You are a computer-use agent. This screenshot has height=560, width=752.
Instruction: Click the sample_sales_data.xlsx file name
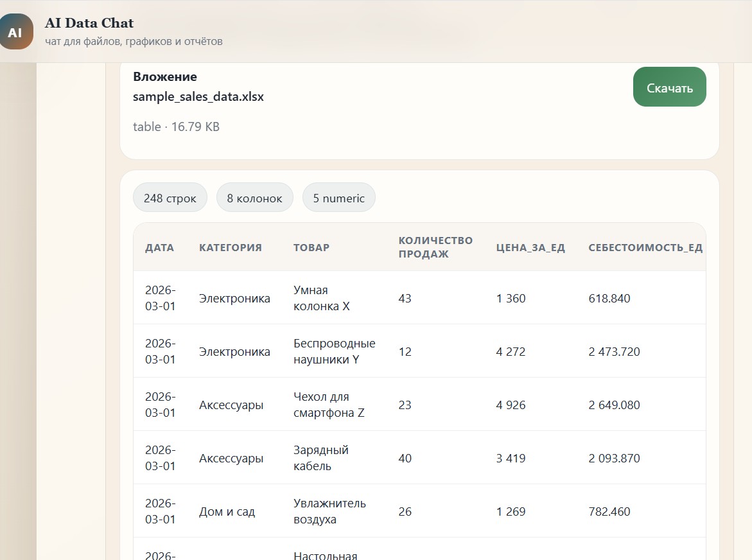[198, 96]
